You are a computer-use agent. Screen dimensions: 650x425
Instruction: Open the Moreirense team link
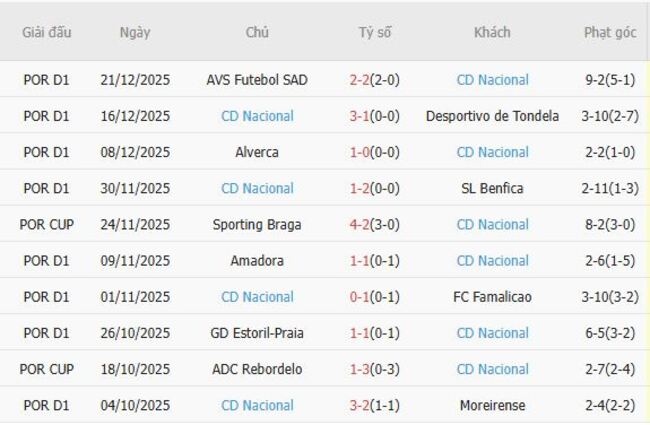point(492,405)
